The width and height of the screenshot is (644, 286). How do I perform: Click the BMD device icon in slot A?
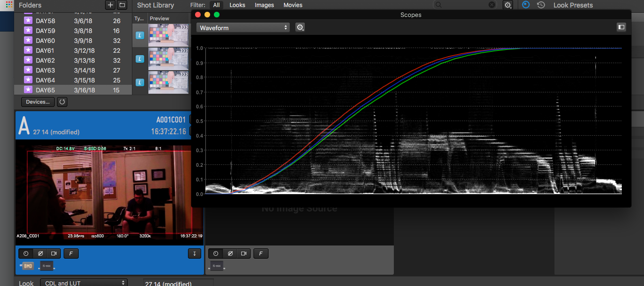tap(28, 266)
